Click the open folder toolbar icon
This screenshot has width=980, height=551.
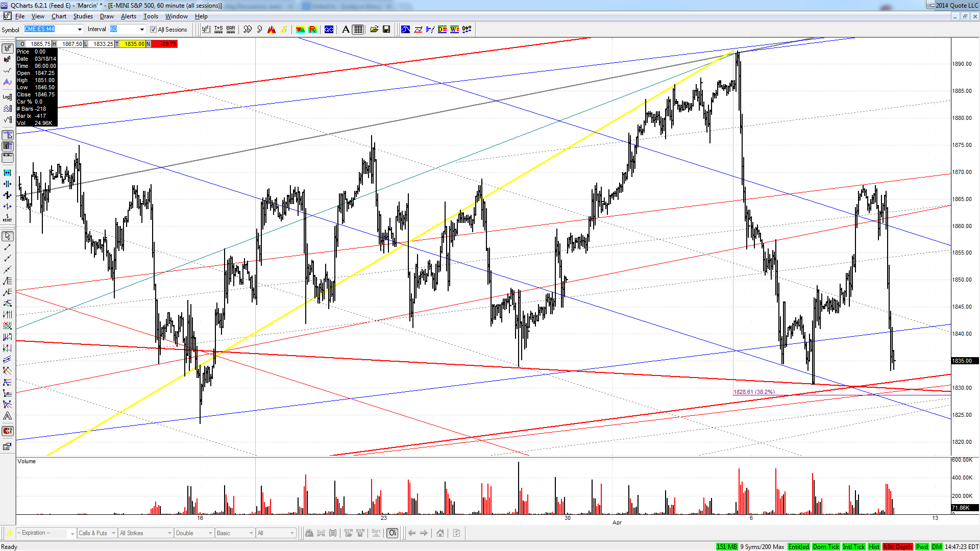click(x=374, y=30)
